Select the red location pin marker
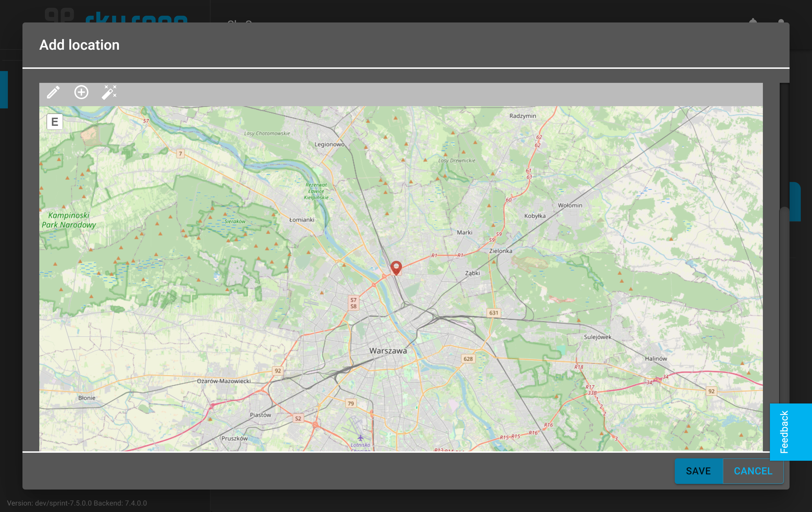Viewport: 812px width, 512px height. point(396,268)
